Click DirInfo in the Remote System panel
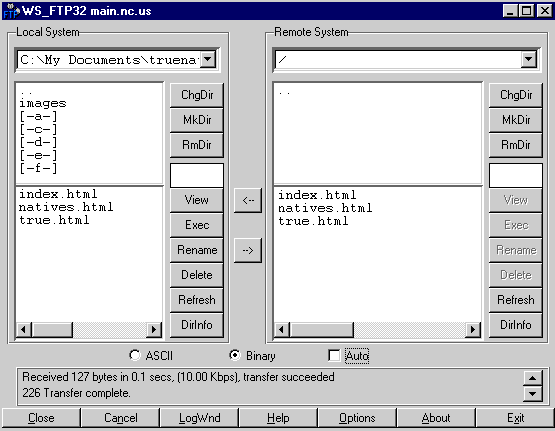 (516, 325)
